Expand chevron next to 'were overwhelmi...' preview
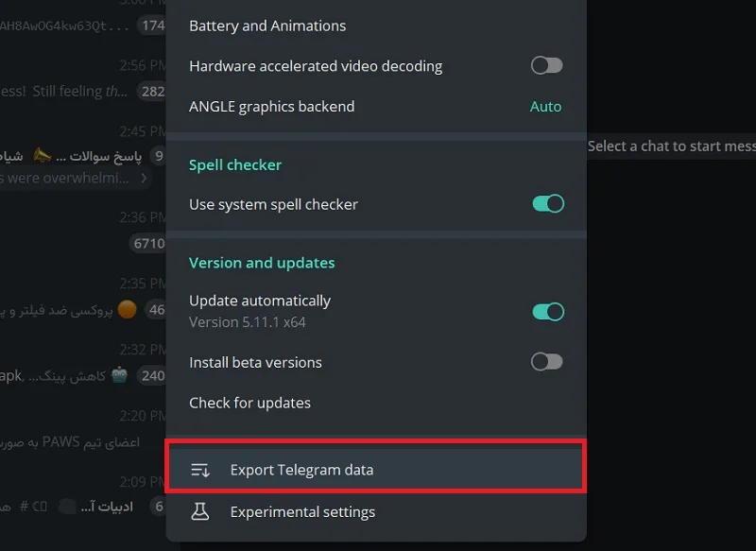 (144, 178)
